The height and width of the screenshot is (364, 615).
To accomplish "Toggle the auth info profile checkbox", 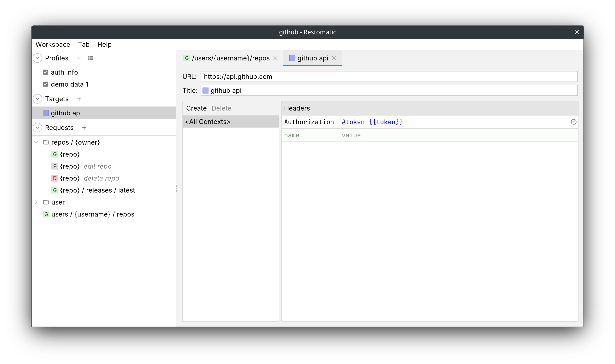I will tap(45, 72).
